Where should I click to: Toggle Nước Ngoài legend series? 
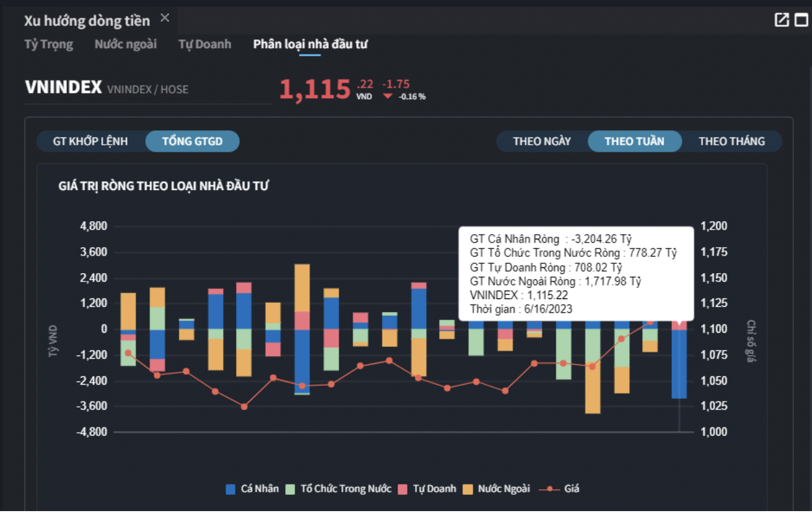click(x=497, y=489)
